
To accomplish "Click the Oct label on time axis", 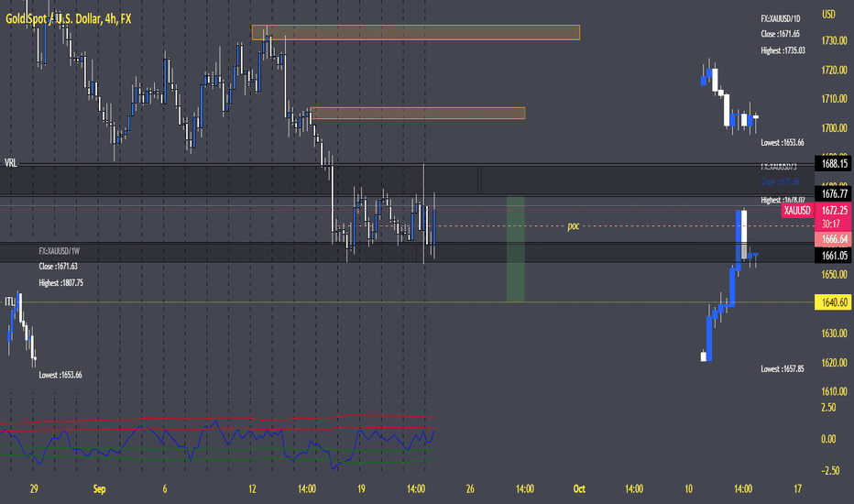I will 579,488.
